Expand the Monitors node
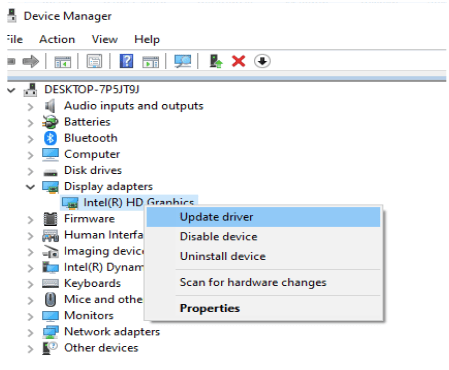 (x=30, y=316)
